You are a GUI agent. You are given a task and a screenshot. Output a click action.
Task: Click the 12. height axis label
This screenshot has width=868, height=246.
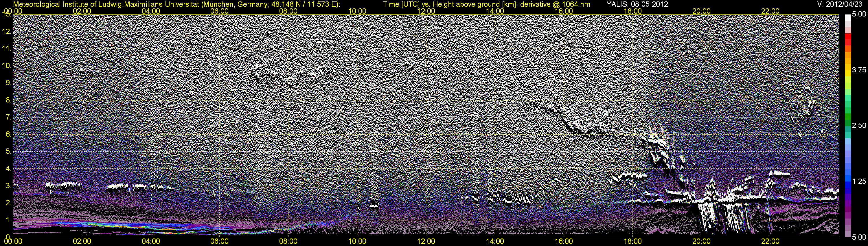coord(7,32)
